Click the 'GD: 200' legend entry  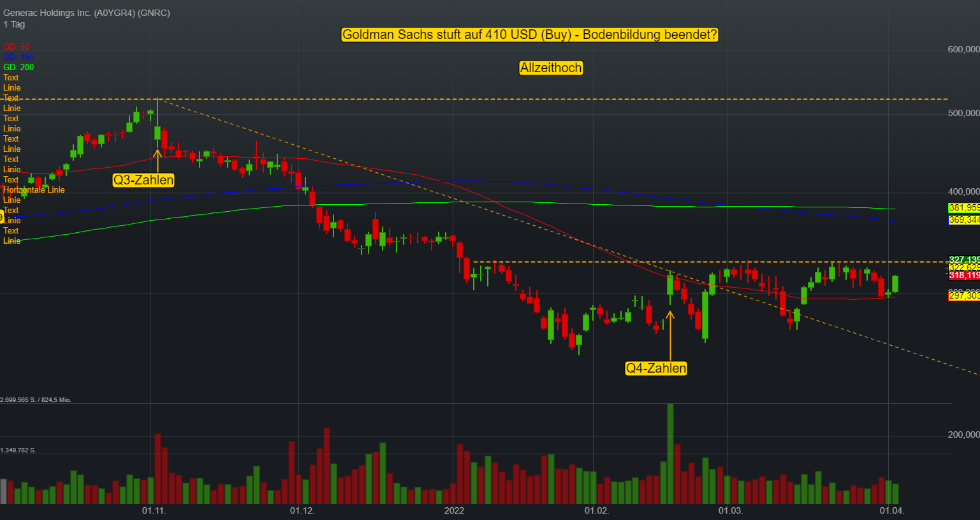tap(18, 67)
